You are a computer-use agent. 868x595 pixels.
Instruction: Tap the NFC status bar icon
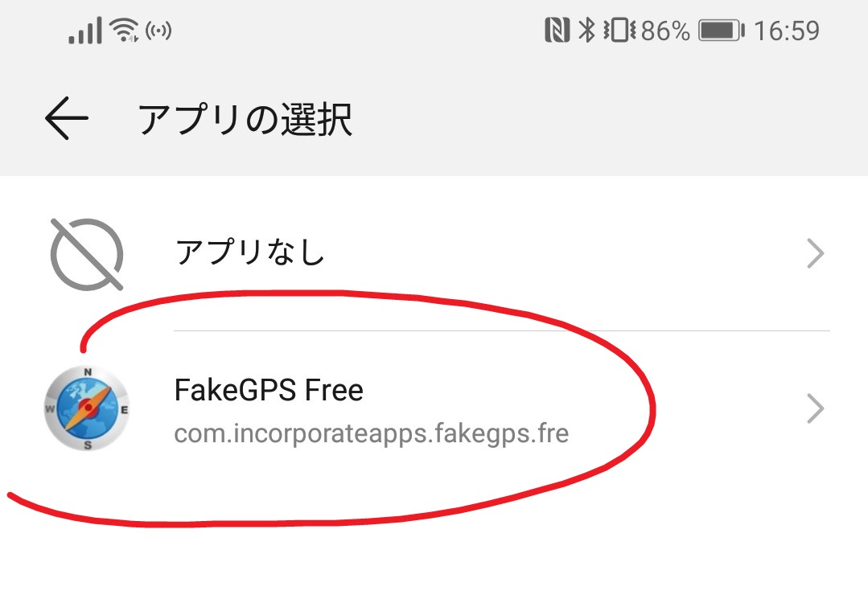(x=557, y=30)
